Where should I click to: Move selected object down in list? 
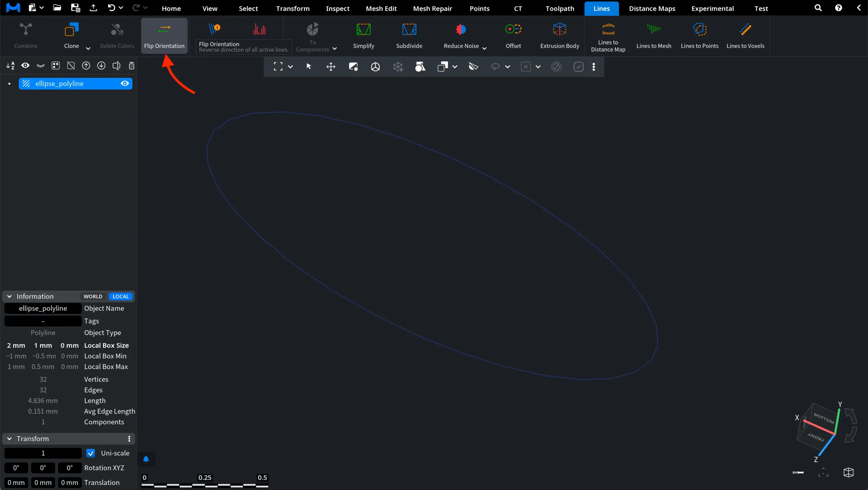click(101, 65)
